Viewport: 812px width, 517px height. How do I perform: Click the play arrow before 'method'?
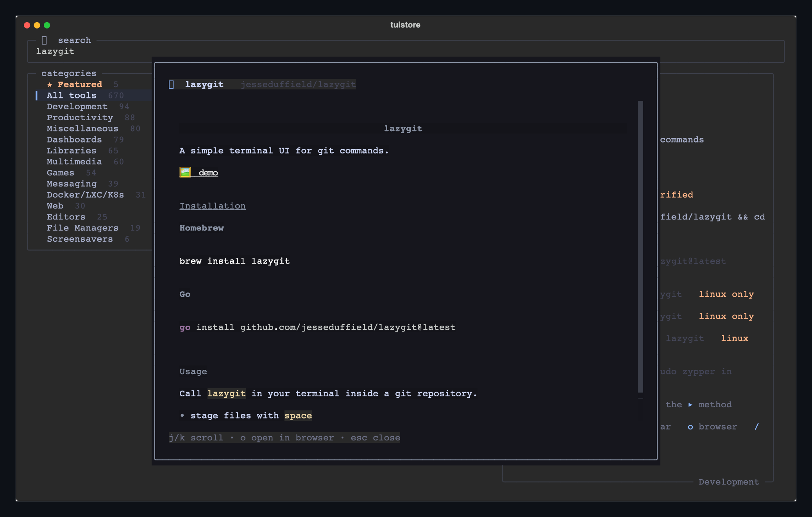pos(690,405)
